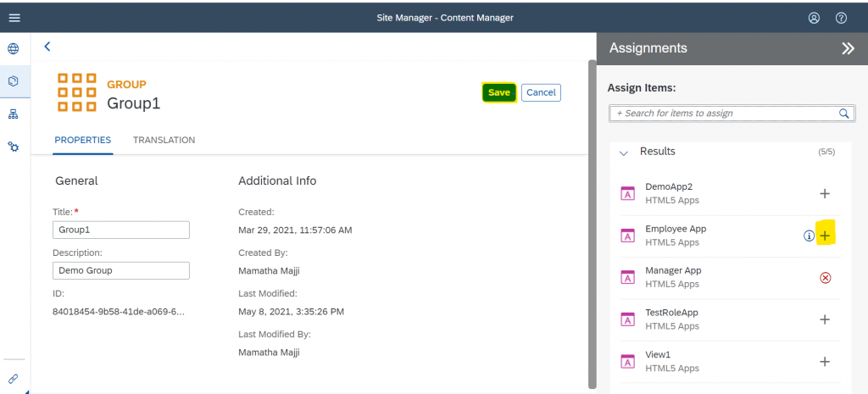This screenshot has height=394, width=868.
Task: Open the hamburger navigation menu
Action: click(14, 18)
